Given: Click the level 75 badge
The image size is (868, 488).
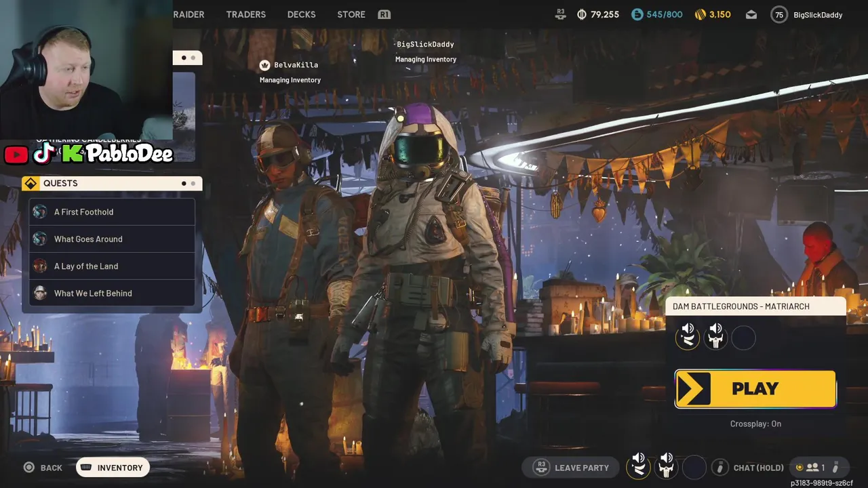Looking at the screenshot, I should pos(779,14).
